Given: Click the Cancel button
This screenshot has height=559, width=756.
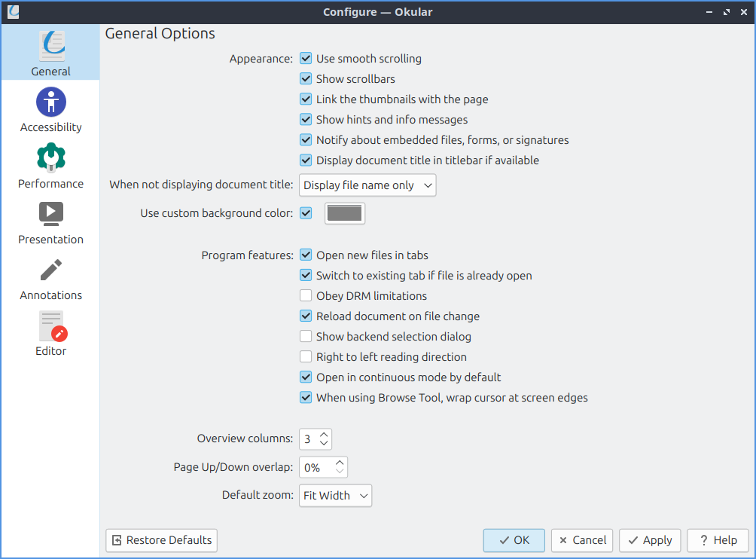Looking at the screenshot, I should pyautogui.click(x=582, y=540).
